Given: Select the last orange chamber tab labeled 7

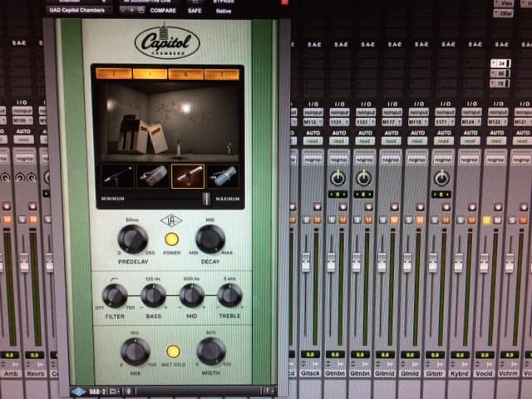Looking at the screenshot, I should 222,74.
